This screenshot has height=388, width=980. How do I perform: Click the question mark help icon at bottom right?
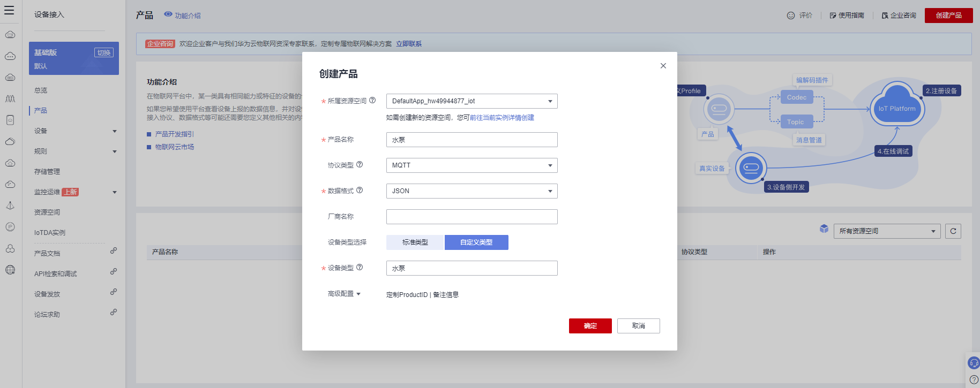(x=974, y=379)
